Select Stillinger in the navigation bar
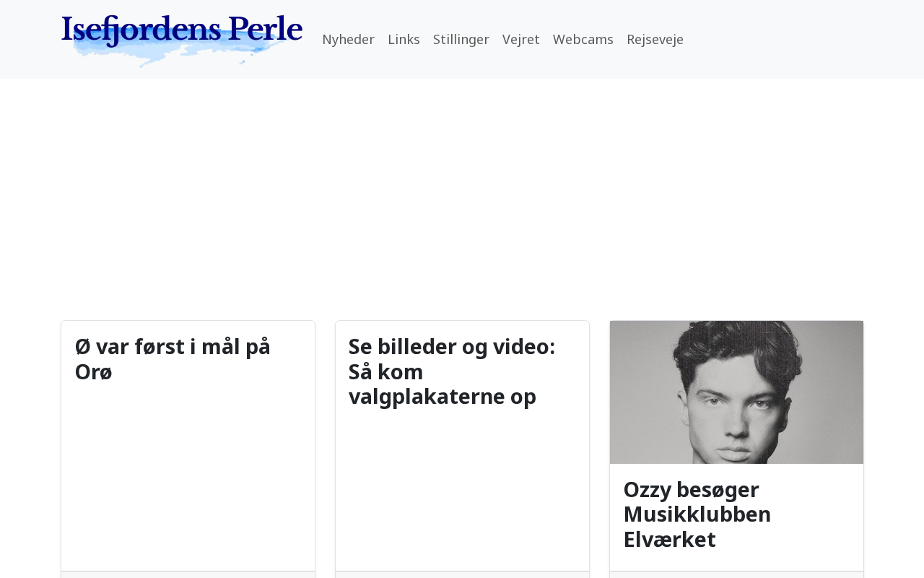924x578 pixels. (x=461, y=40)
